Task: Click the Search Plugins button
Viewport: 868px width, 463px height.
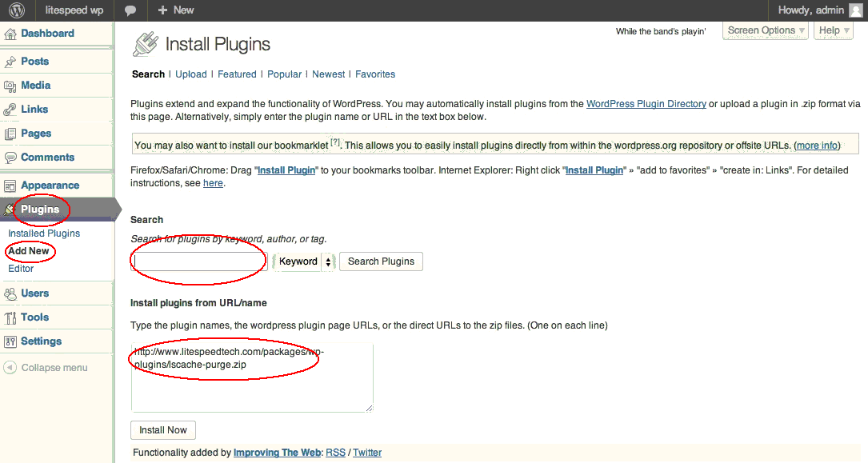Action: [x=381, y=261]
